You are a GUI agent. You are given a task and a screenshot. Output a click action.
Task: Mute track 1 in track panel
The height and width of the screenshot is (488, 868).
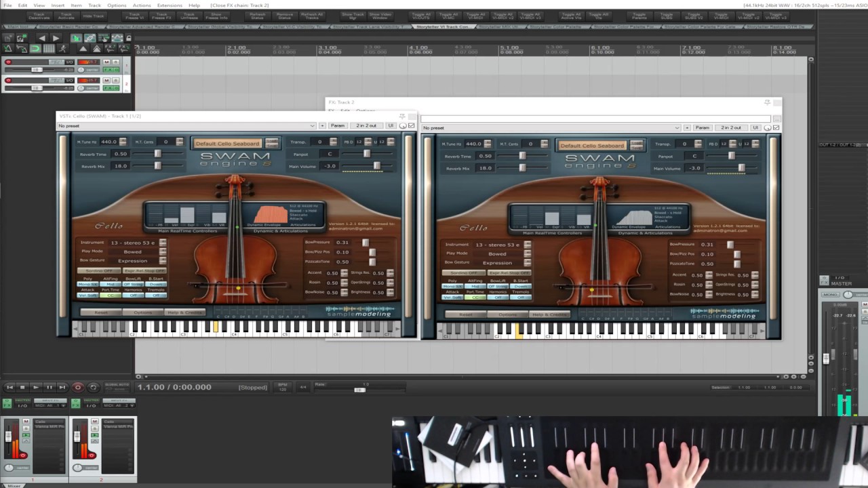click(x=106, y=62)
